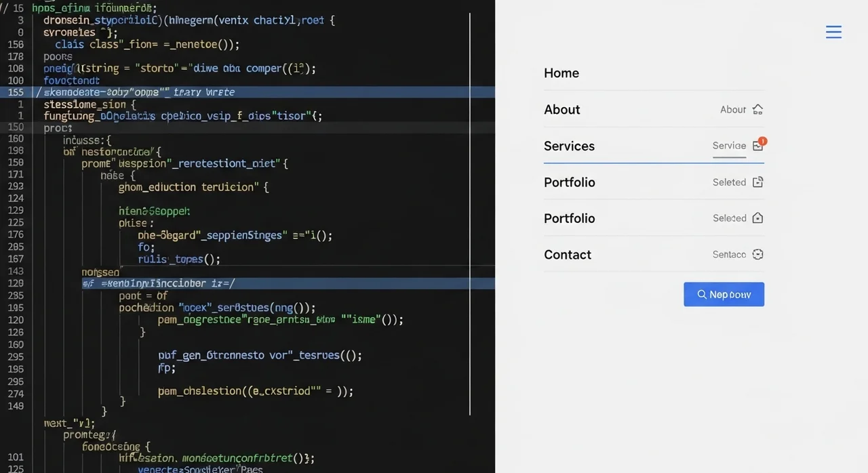Select the About navigation item
Screen dimensions: 868x473
561,109
